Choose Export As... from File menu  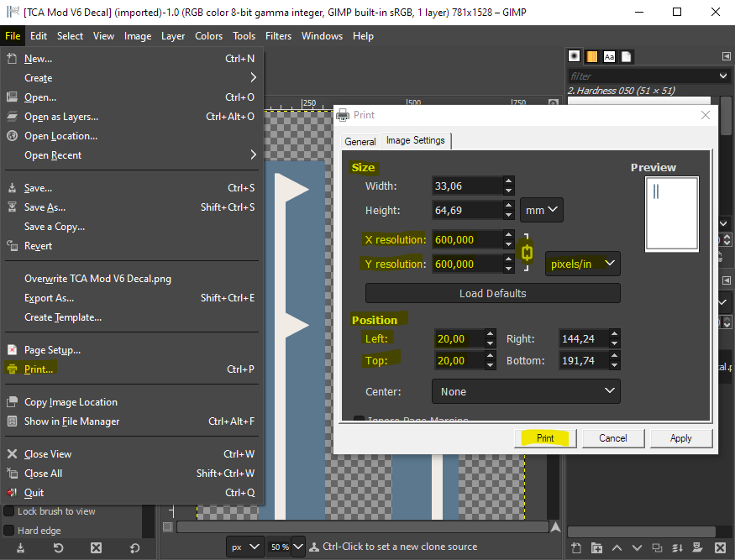(x=132, y=298)
